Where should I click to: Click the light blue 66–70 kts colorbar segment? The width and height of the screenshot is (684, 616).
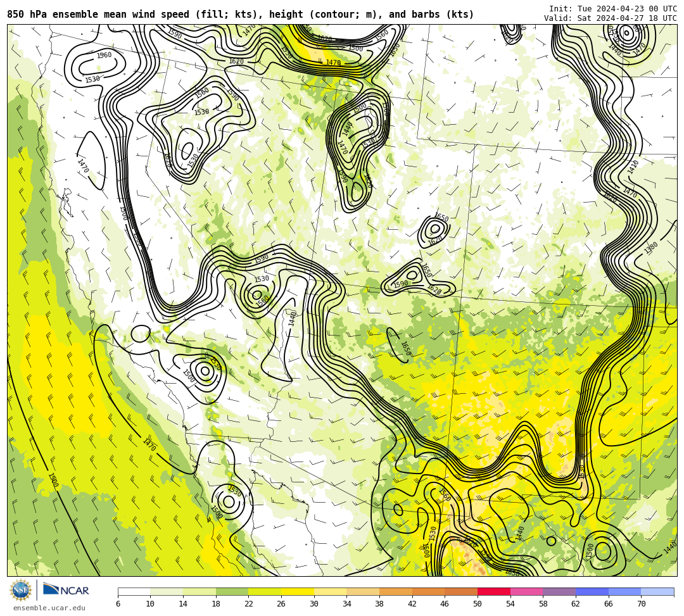click(624, 591)
